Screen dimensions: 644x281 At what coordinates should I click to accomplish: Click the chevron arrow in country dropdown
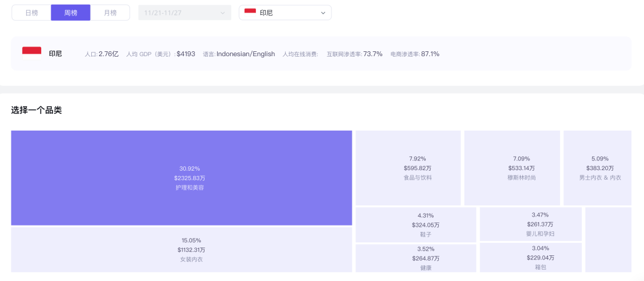[323, 13]
